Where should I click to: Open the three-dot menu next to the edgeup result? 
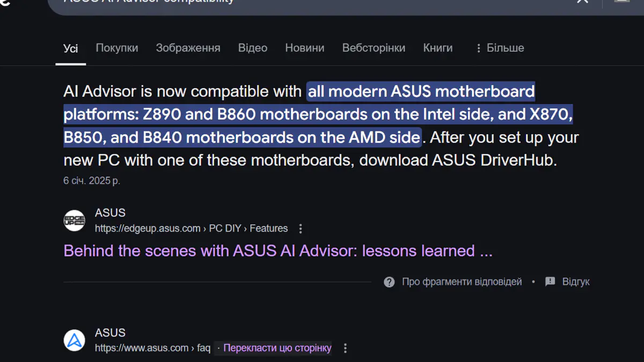[301, 228]
